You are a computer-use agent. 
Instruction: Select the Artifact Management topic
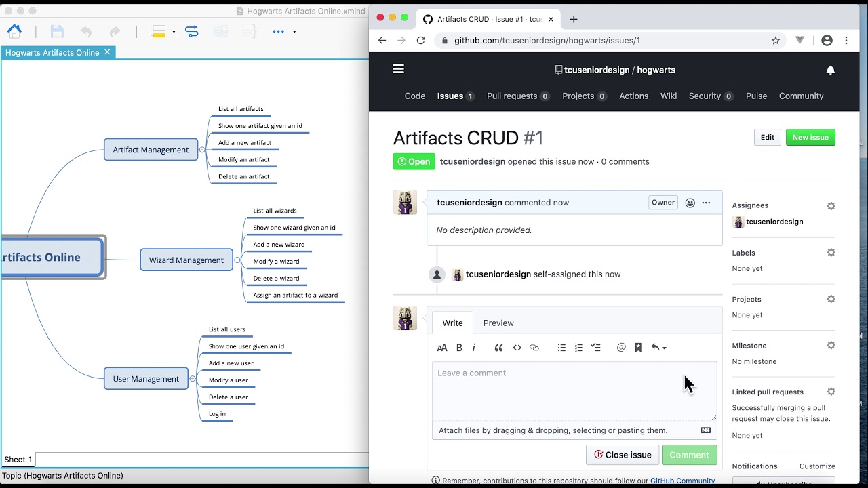(151, 150)
